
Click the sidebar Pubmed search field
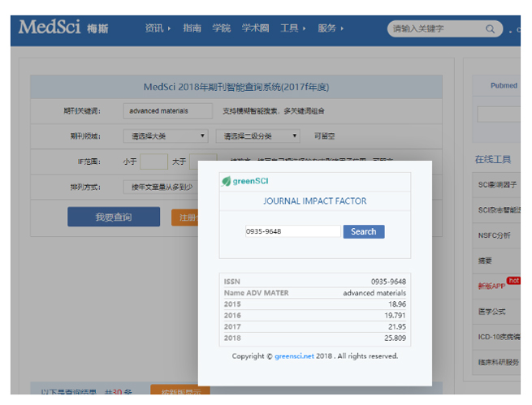[x=499, y=114]
